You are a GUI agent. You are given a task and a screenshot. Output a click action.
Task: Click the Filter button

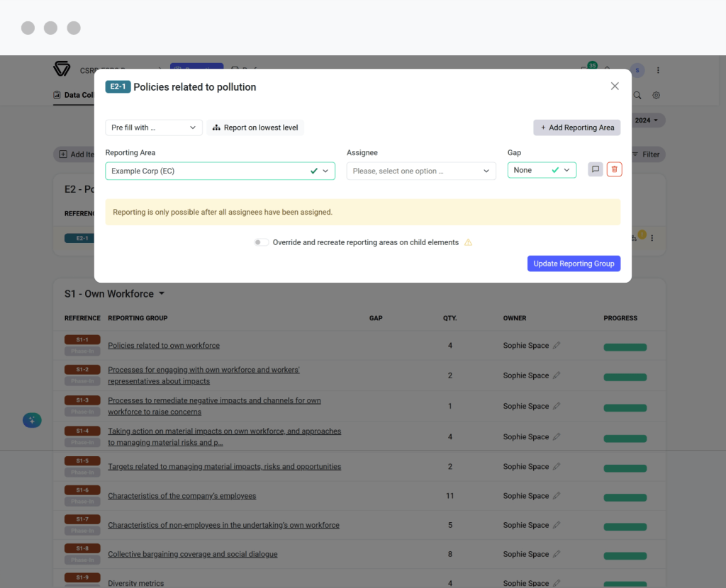coord(647,154)
